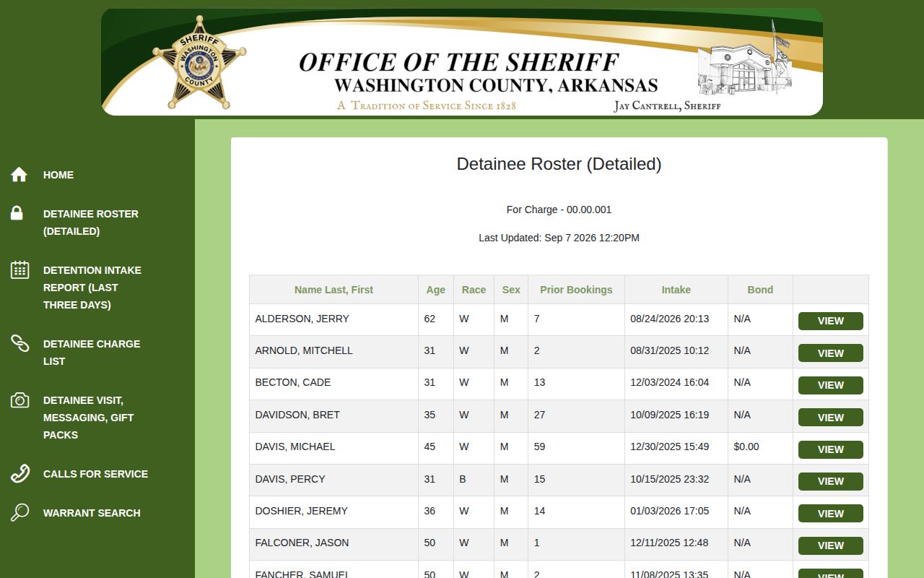View details for DAVIS, PERCY
The width and height of the screenshot is (924, 578).
coord(830,481)
